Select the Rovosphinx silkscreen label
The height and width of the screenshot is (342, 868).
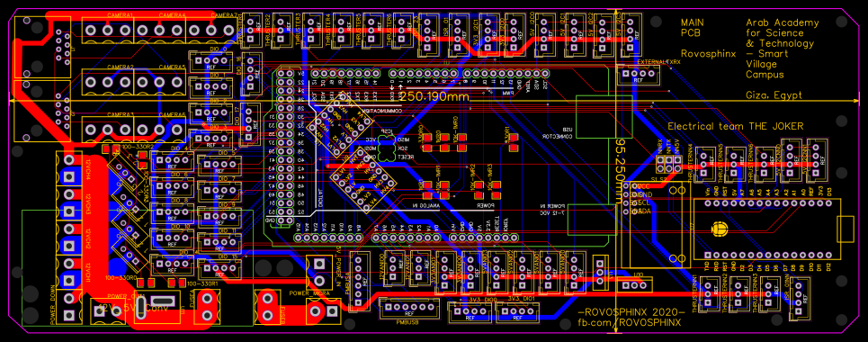[709, 54]
